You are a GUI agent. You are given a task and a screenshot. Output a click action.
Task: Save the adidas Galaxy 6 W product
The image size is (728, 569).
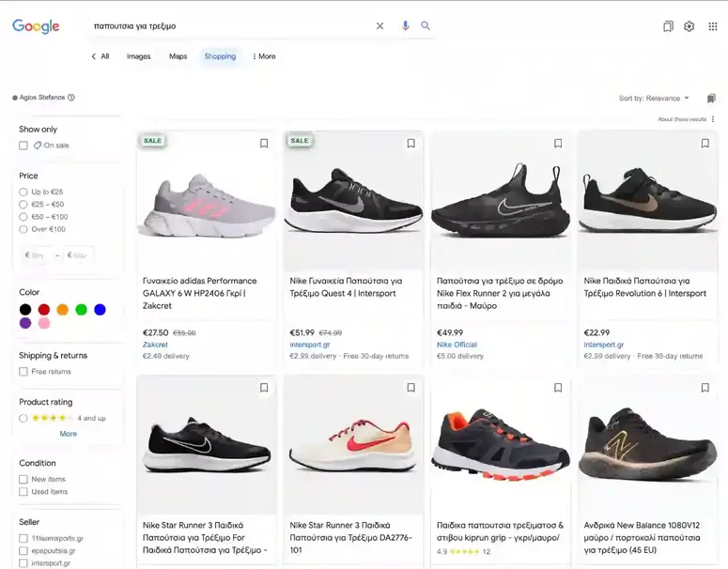(264, 144)
